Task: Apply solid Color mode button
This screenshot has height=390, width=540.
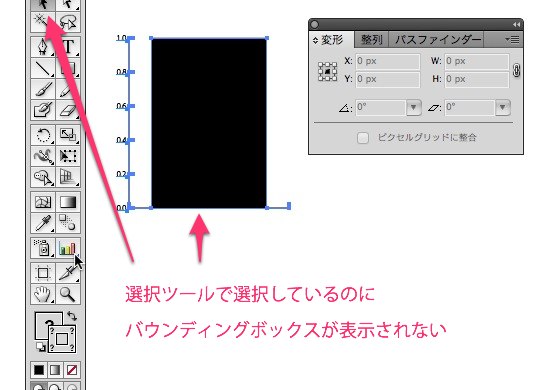Action: 39,370
